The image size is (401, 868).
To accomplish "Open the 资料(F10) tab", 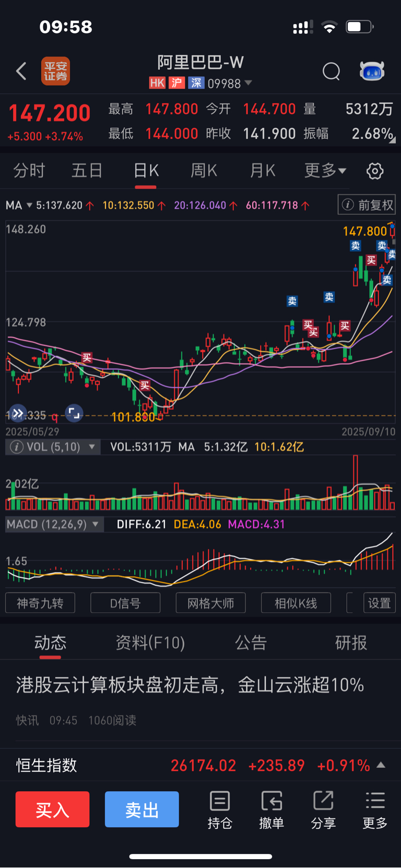I will [150, 643].
